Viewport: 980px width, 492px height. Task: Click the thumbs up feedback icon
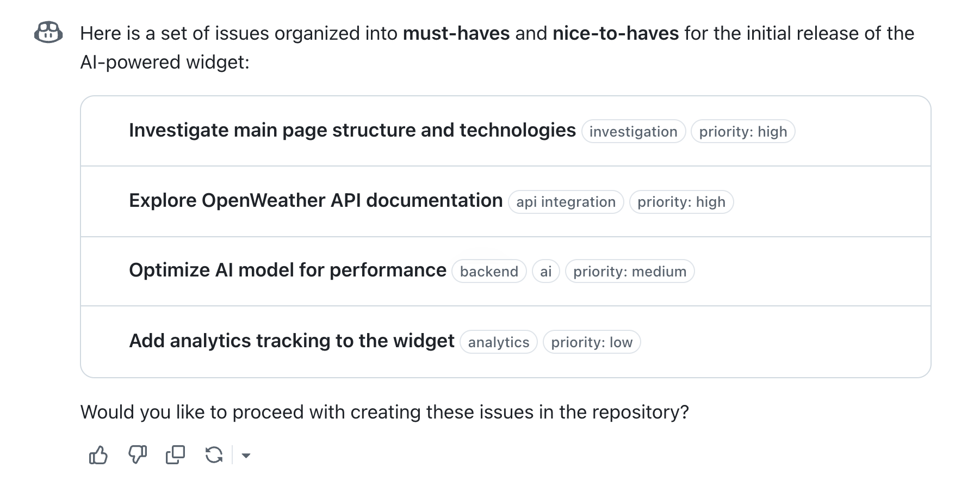click(x=98, y=454)
